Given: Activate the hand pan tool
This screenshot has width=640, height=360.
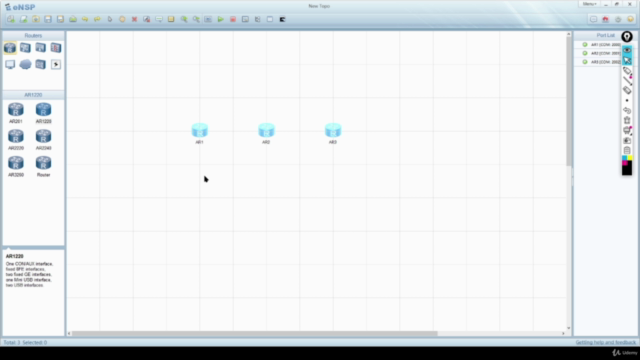Looking at the screenshot, I should pyautogui.click(x=122, y=19).
